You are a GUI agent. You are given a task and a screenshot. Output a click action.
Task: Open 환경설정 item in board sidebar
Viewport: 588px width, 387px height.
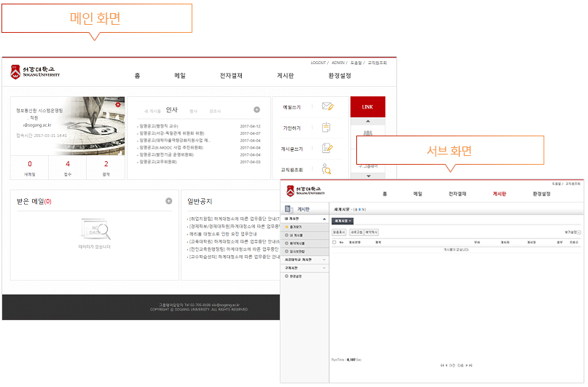point(296,276)
